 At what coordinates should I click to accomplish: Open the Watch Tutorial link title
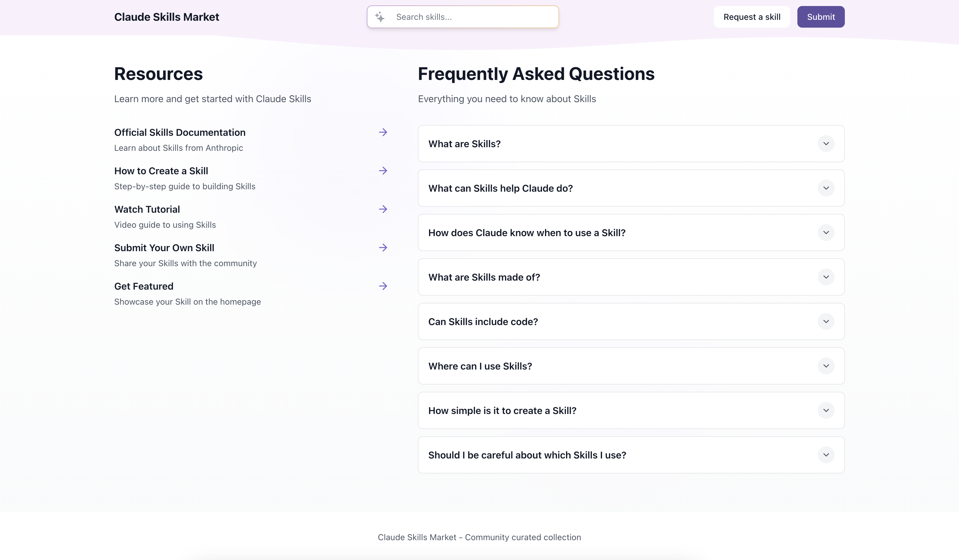147,210
